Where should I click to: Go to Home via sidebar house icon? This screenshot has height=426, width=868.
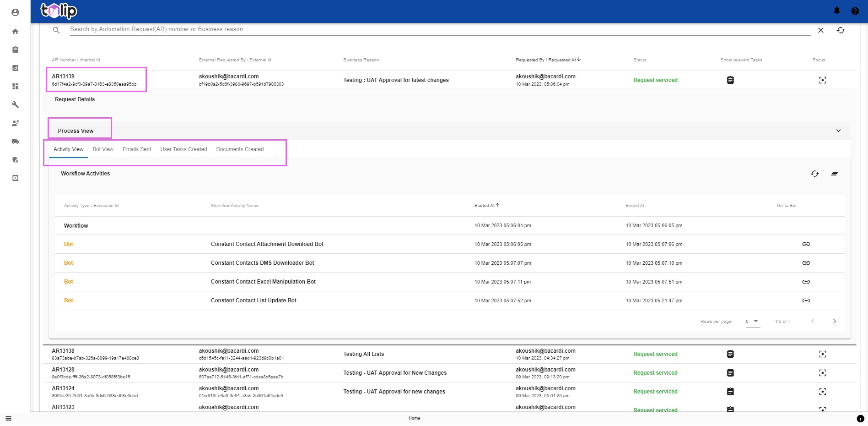coord(15,31)
